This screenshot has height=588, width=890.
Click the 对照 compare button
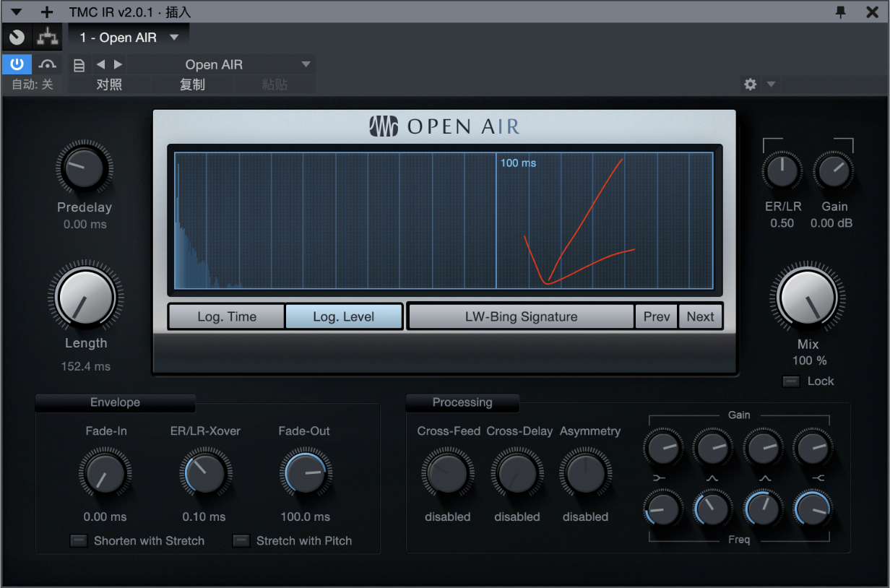tap(109, 85)
